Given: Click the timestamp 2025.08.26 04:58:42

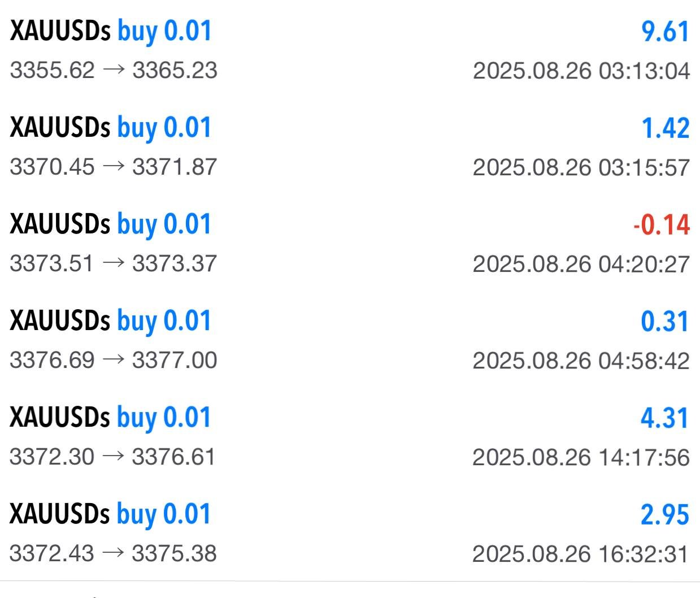Looking at the screenshot, I should point(581,361).
